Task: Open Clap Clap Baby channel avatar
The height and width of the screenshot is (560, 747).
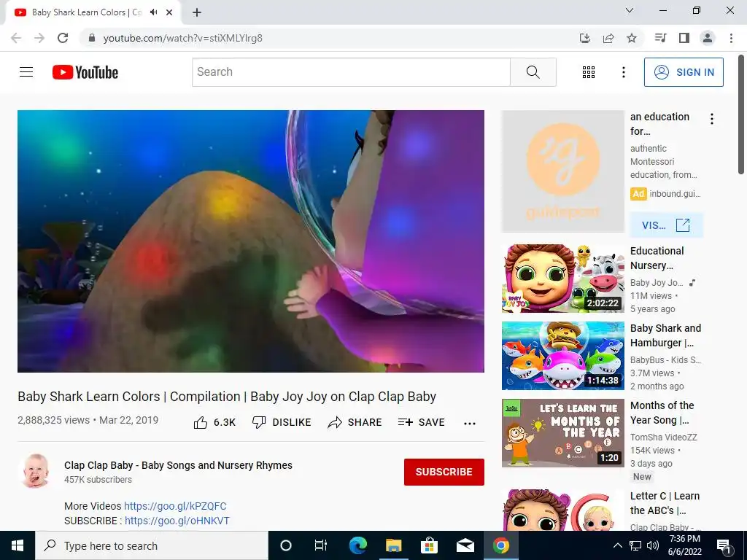Action: [x=36, y=471]
